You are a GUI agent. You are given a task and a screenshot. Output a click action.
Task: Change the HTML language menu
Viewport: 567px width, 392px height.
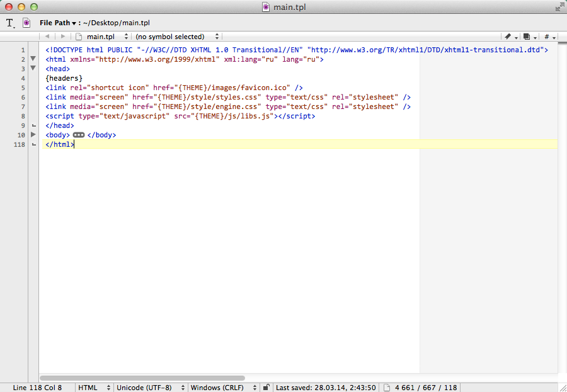[94, 388]
